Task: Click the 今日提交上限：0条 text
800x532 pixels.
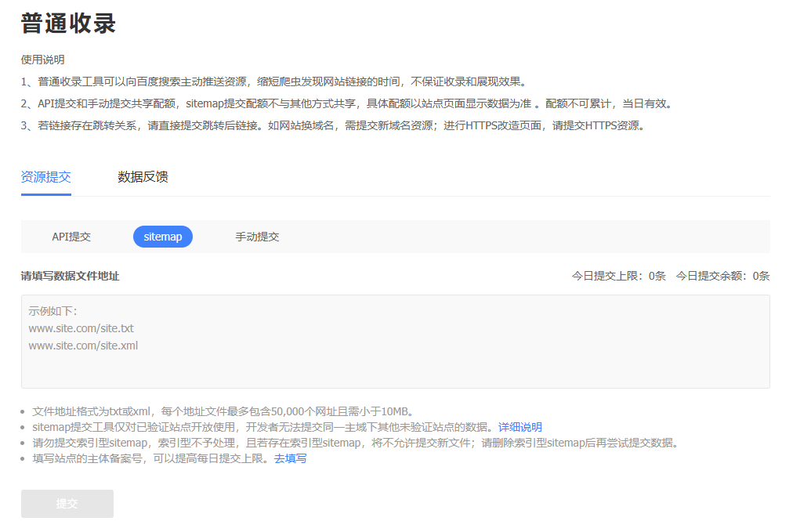Action: click(x=618, y=276)
